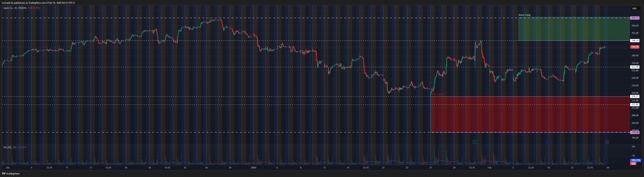
Task: Click the 208,00 price scale value
Action: click(635, 115)
